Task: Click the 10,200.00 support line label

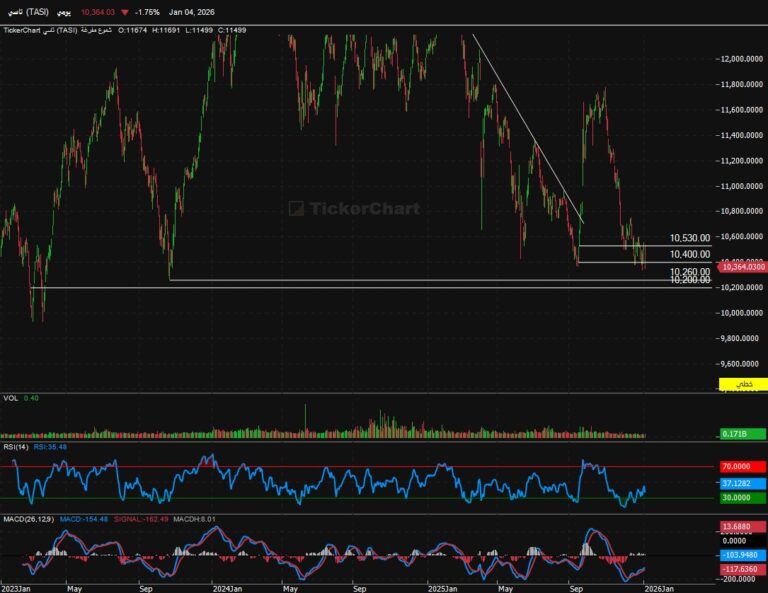Action: [690, 282]
